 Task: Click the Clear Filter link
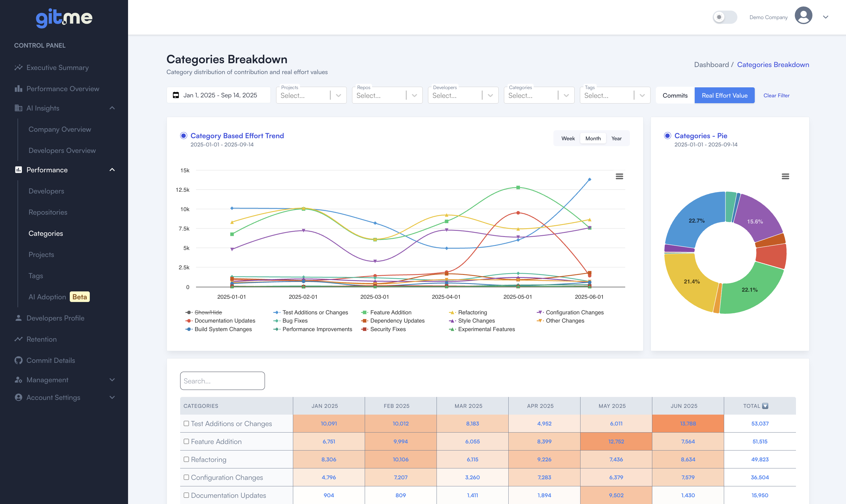[x=776, y=96]
